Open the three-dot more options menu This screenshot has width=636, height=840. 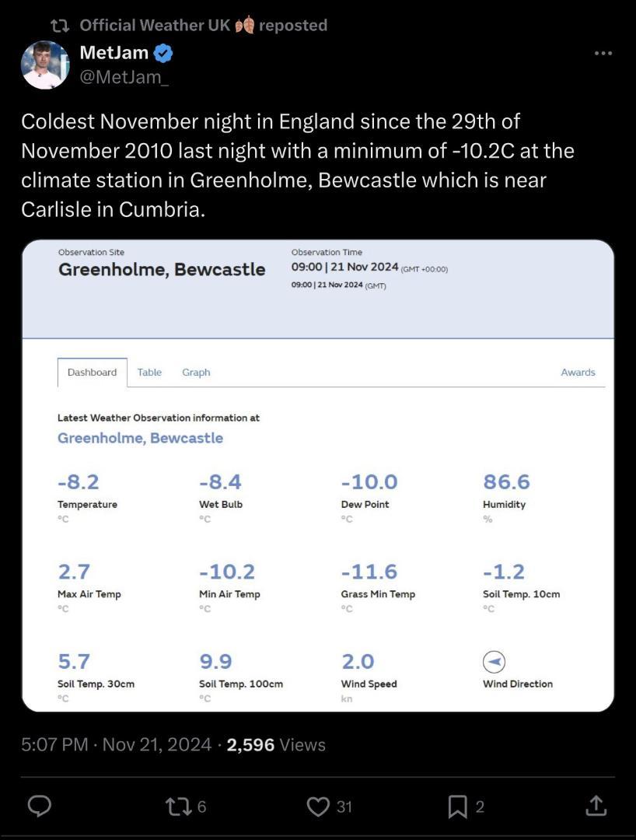603,54
